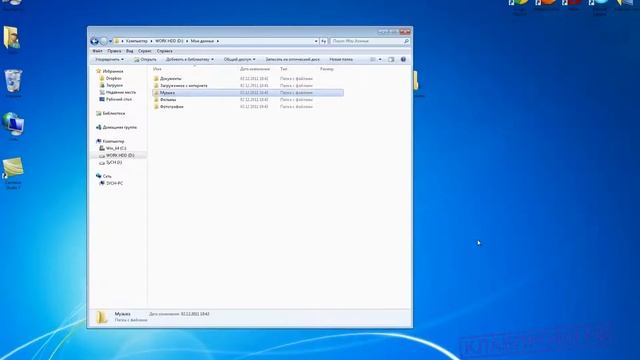Sort by the Тип column header
Viewport: 640px width, 360px height.
(284, 69)
